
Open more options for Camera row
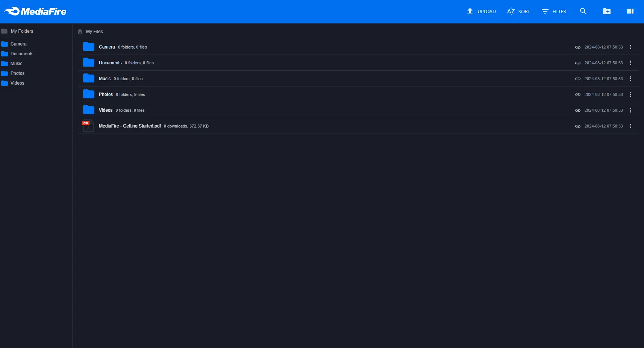(630, 47)
